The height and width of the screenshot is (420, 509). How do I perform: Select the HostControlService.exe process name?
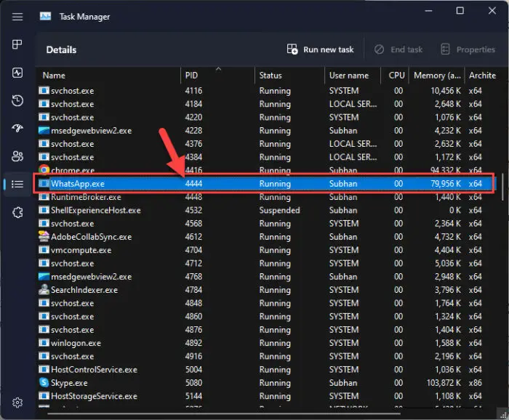[94, 369]
